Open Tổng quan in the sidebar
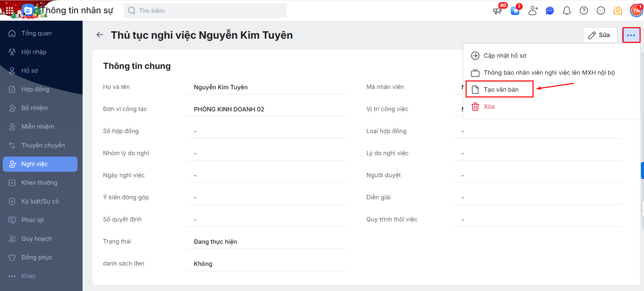Viewport: 644px width, 291px height. (x=36, y=33)
